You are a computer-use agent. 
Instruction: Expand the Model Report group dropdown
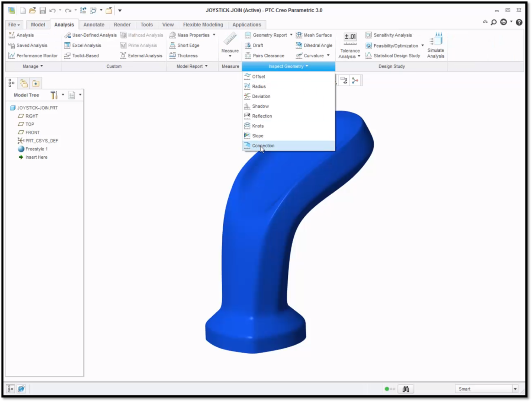[192, 66]
